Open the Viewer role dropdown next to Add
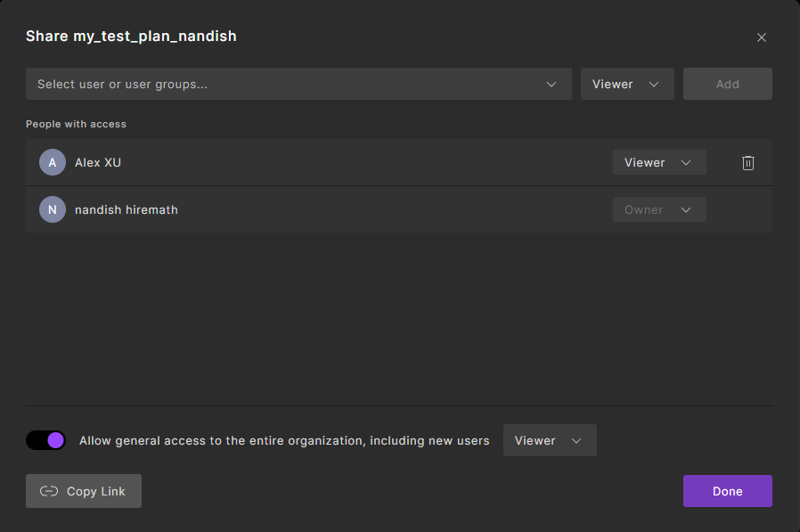The image size is (800, 532). [626, 84]
